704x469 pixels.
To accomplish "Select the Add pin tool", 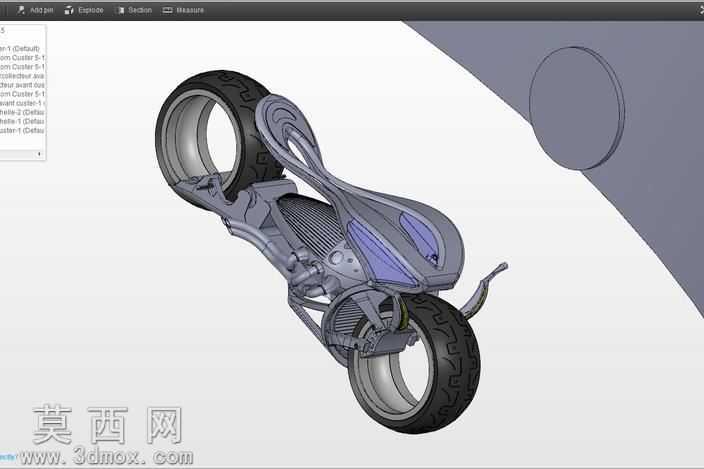I will tap(35, 10).
